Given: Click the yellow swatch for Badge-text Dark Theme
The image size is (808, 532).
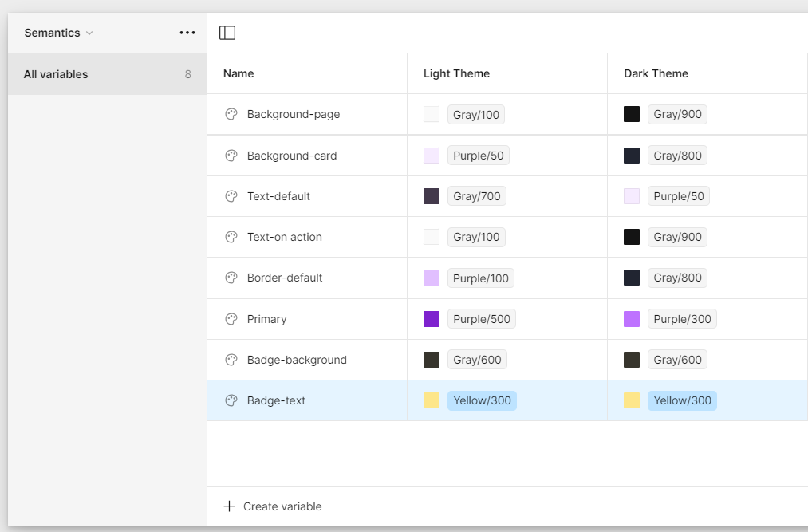Looking at the screenshot, I should [631, 400].
